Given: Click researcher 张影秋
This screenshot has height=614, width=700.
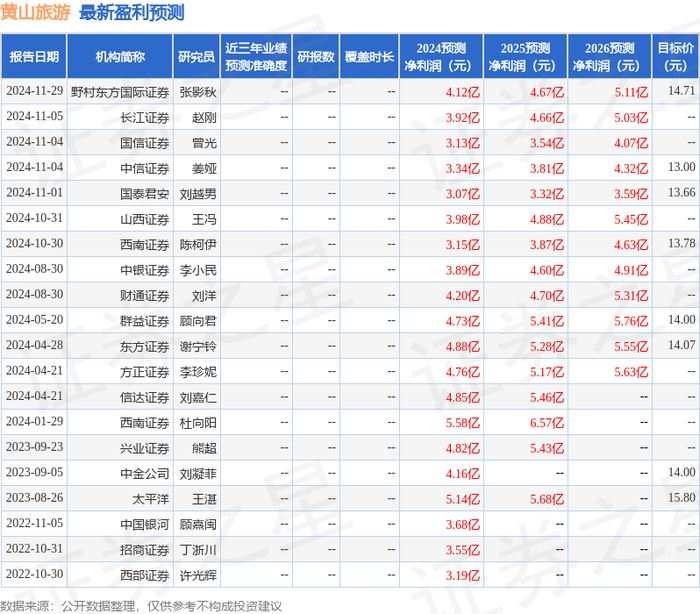Looking at the screenshot, I should 198,92.
